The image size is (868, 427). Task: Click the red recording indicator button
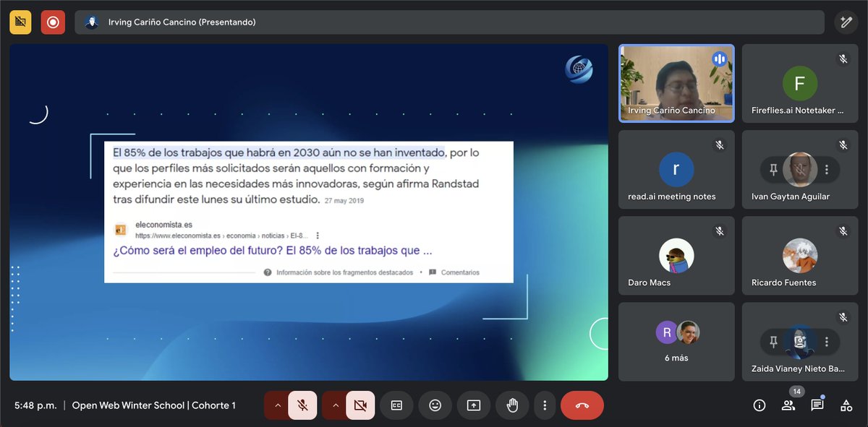click(x=53, y=22)
